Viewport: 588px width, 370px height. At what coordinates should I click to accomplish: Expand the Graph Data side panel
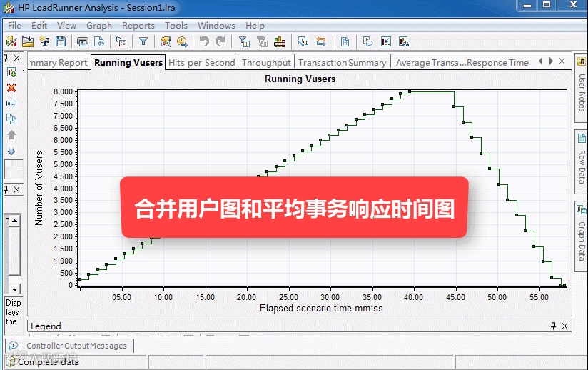(x=582, y=236)
